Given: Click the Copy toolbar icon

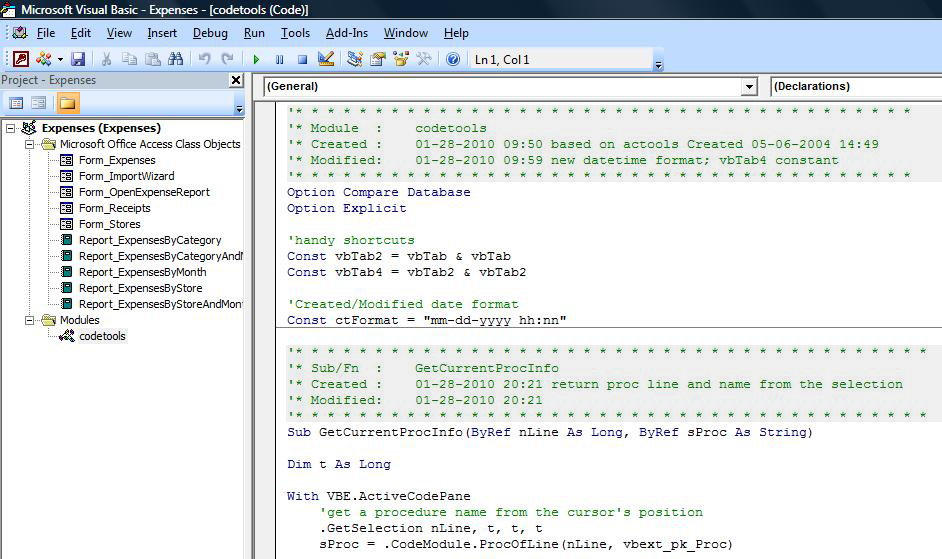Looking at the screenshot, I should (129, 59).
